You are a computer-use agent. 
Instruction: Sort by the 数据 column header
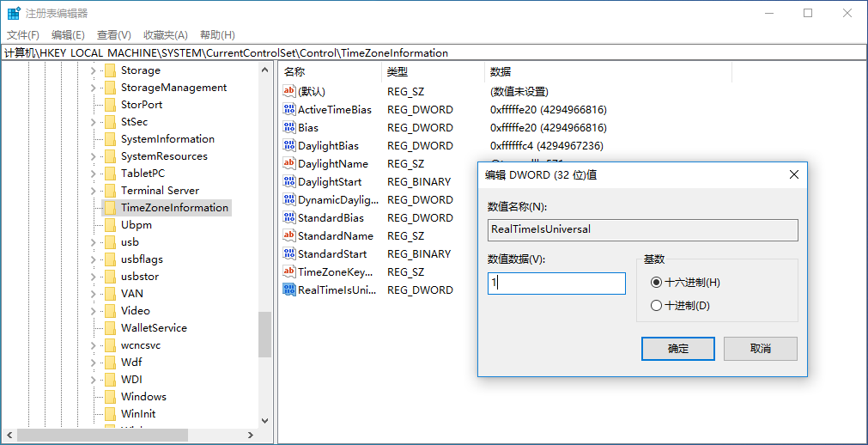[609, 72]
